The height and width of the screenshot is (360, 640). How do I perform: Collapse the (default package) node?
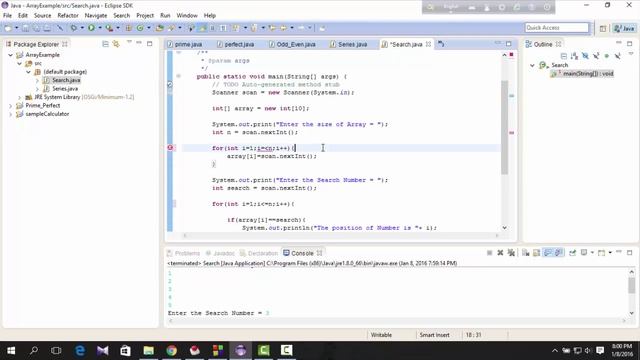click(28, 72)
